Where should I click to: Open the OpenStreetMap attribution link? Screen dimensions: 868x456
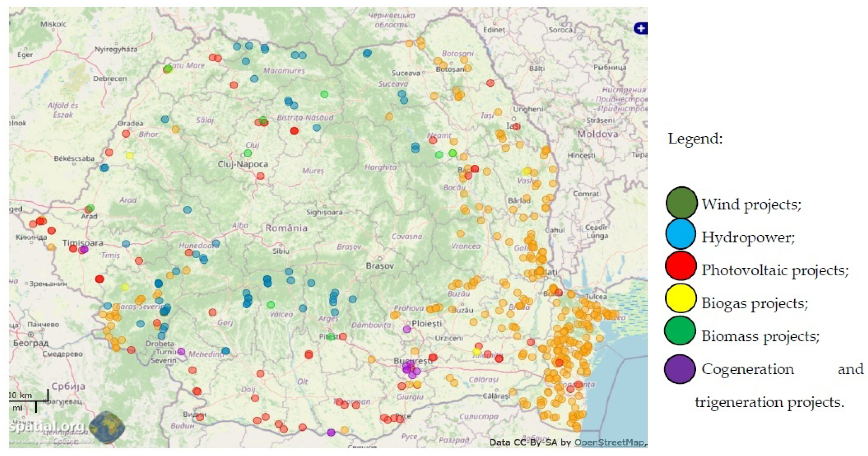609,443
